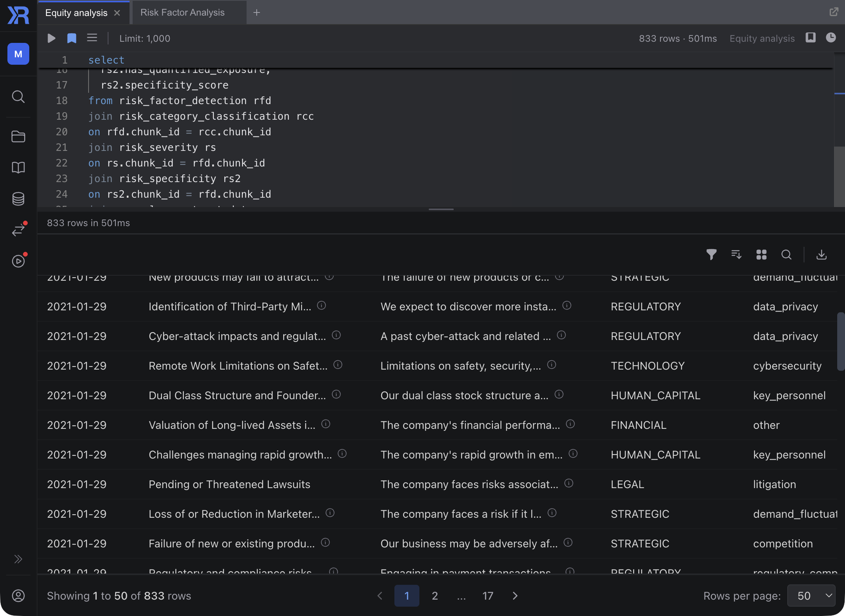This screenshot has height=616, width=845.
Task: Go to page 2 of results
Action: (x=435, y=596)
